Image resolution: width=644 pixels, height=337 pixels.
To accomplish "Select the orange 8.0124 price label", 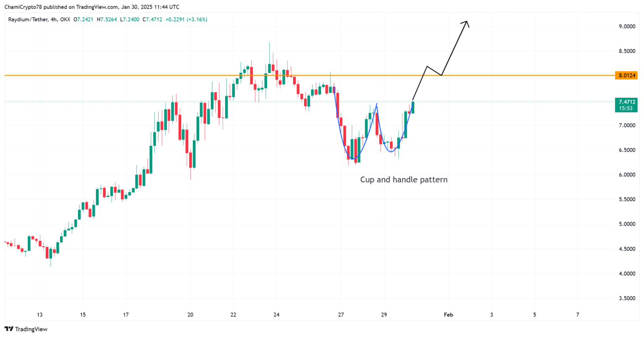I will pos(626,75).
